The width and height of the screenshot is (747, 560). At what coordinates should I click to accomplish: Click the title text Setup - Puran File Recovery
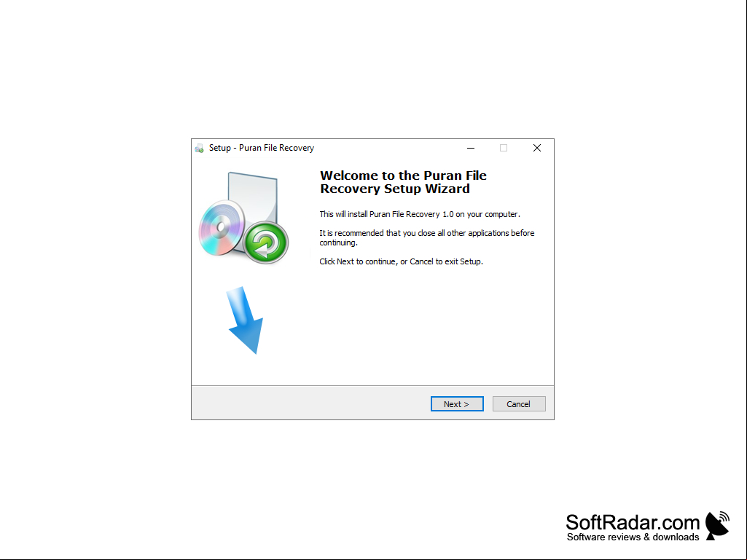click(262, 148)
